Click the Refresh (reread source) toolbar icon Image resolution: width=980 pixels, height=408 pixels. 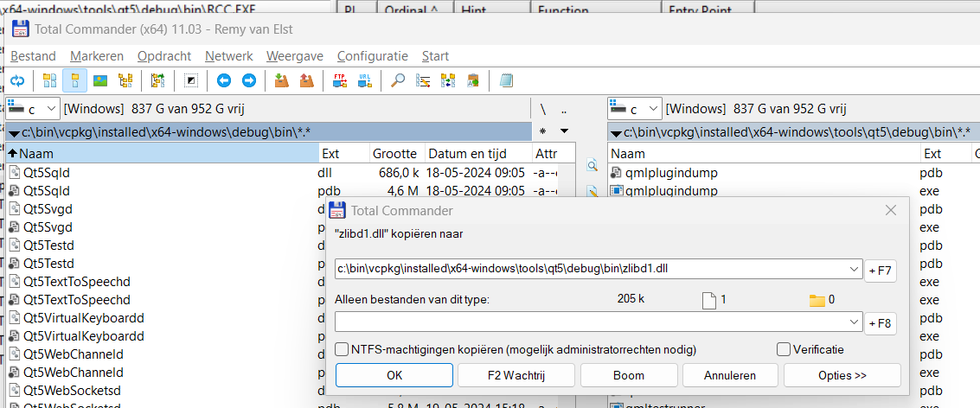point(18,80)
